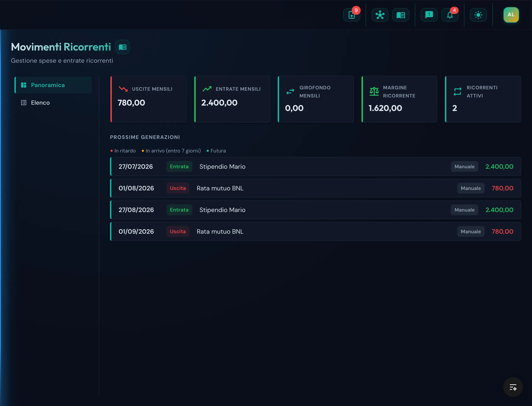Open the feedback chat bubble icon
Screen dimensions: 532x406
tap(429, 15)
